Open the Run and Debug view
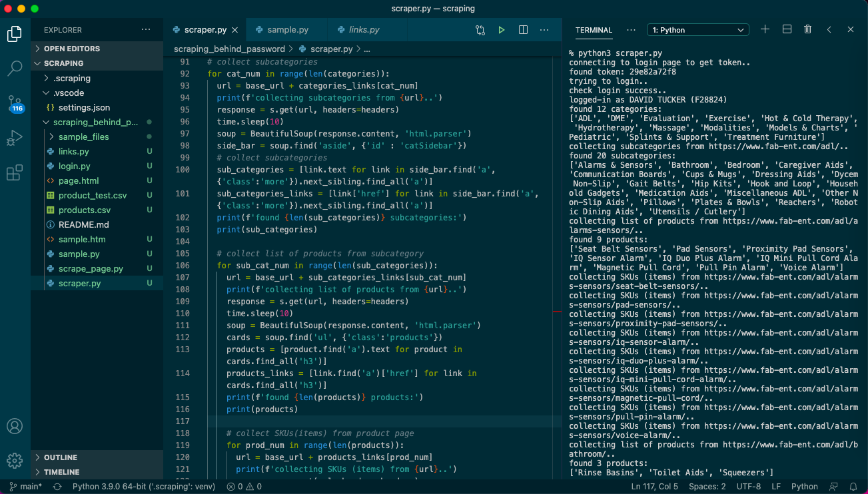 click(15, 138)
